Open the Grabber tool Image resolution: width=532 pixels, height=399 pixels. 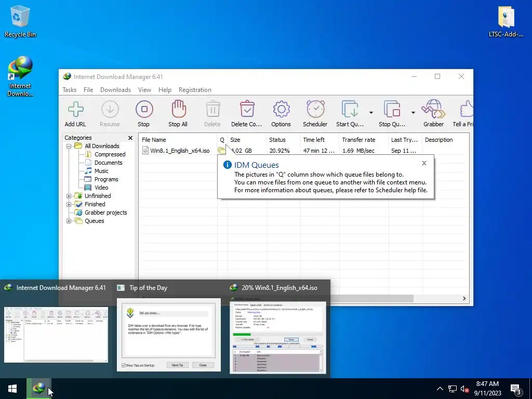(434, 114)
